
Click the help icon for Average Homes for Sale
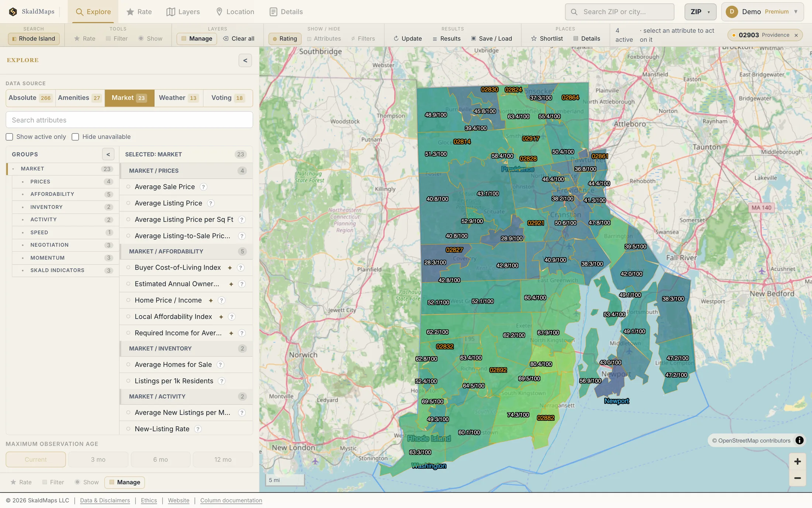[220, 365]
